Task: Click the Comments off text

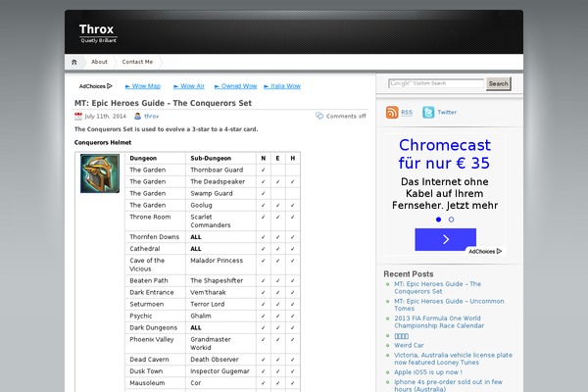Action: 346,117
